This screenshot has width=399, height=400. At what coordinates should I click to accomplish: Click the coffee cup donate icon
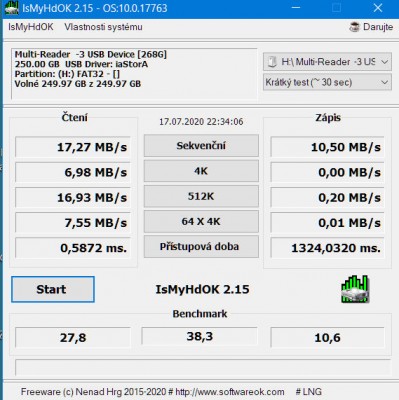(x=354, y=27)
